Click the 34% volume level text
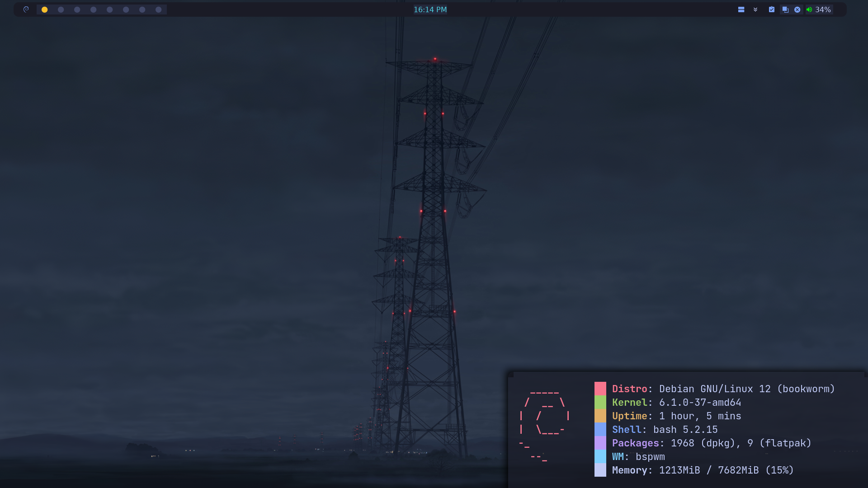 [823, 9]
